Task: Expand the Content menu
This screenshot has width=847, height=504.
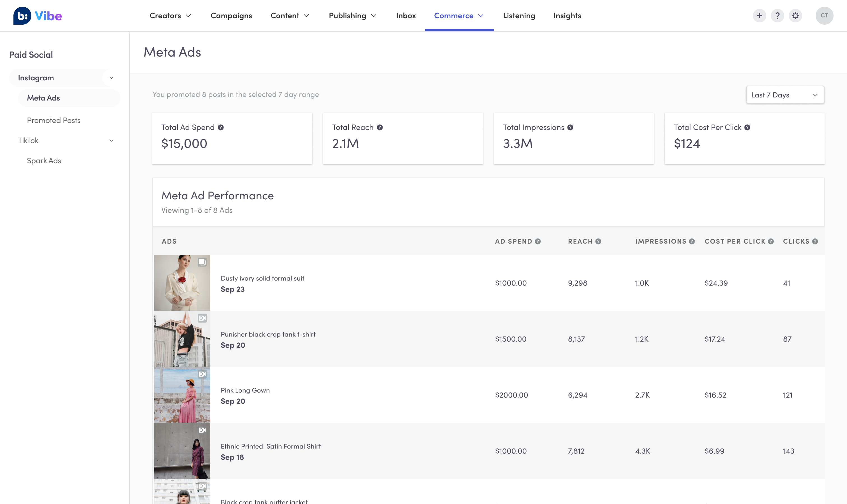Action: pyautogui.click(x=290, y=16)
